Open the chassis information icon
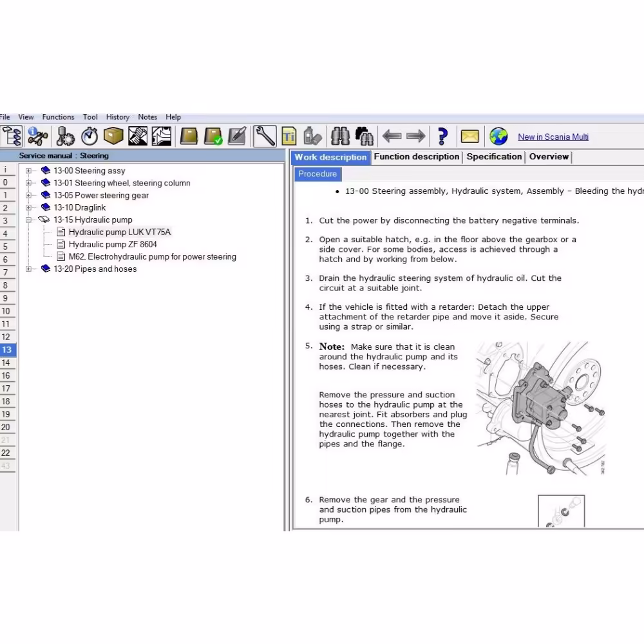This screenshot has height=644, width=644. coord(38,137)
